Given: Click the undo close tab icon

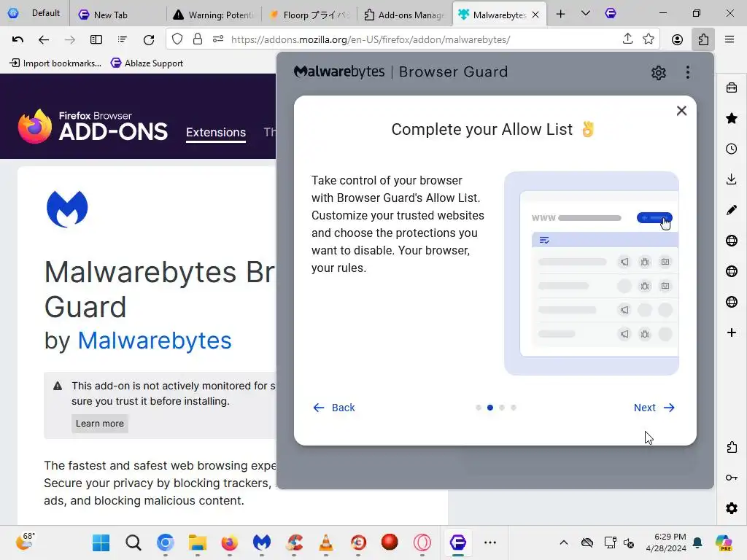Looking at the screenshot, I should pos(18,39).
